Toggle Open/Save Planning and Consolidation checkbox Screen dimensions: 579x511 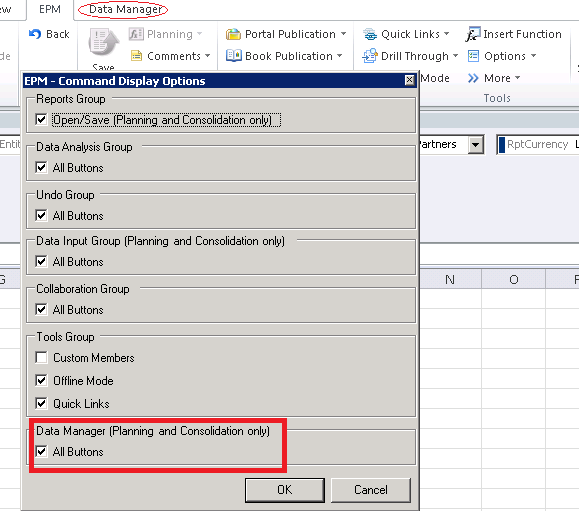point(41,120)
